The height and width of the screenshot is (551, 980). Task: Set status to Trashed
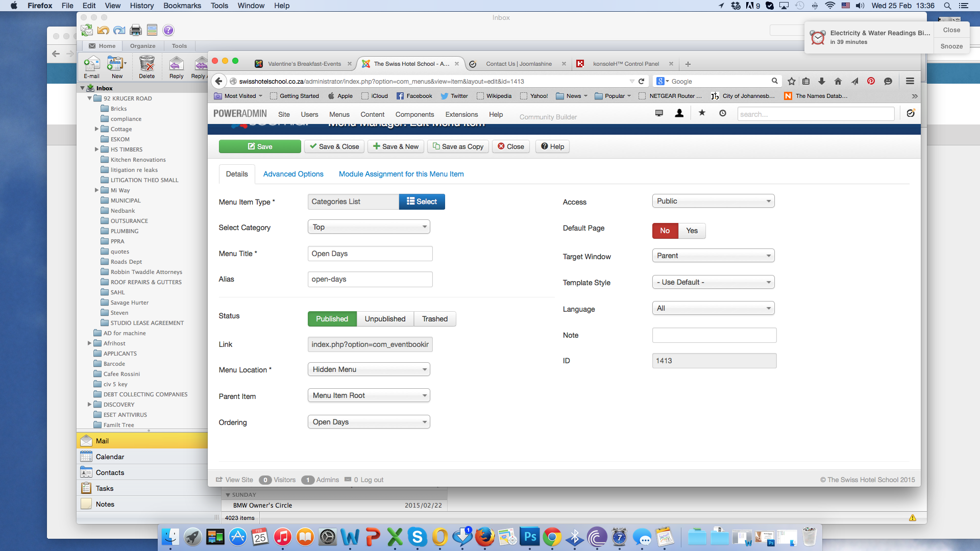coord(434,319)
